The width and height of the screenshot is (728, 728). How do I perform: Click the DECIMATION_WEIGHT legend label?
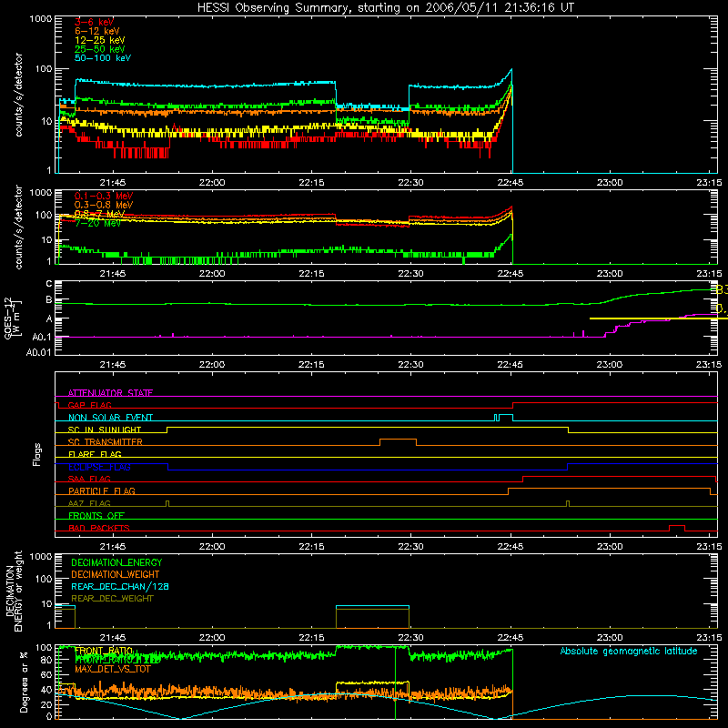(116, 574)
